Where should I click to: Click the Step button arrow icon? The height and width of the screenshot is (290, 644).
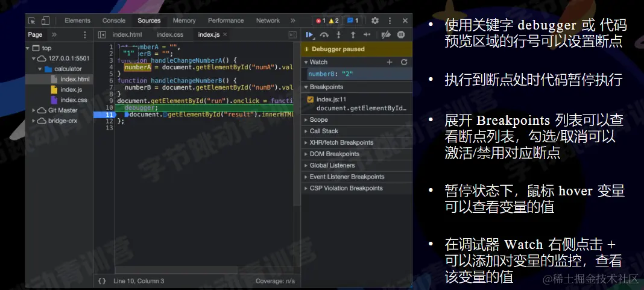click(x=367, y=35)
